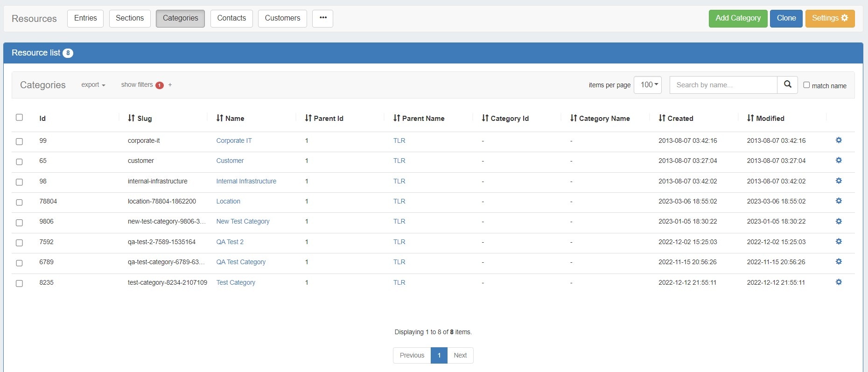Sort table by Slug column icon
This screenshot has width=868, height=372.
tap(132, 118)
